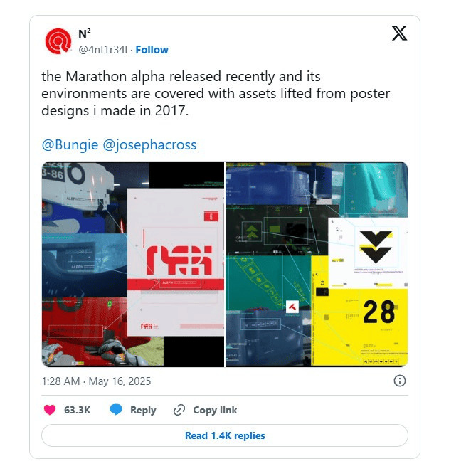Follow the @4nt1r34l account

[152, 50]
